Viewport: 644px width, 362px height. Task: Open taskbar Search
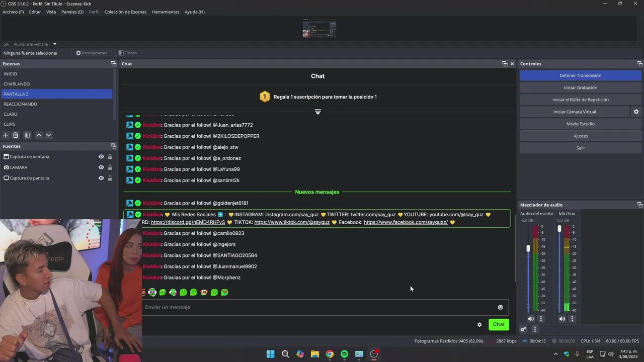click(285, 354)
